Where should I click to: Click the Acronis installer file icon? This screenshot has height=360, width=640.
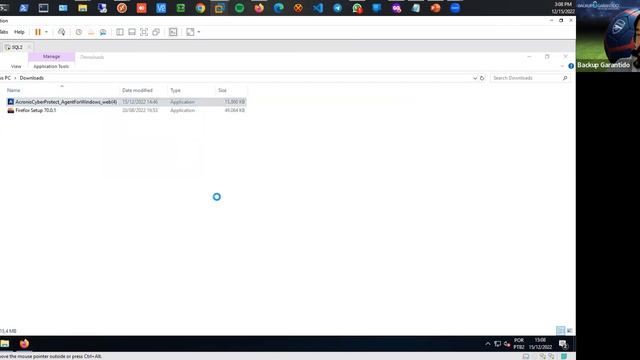coord(11,102)
